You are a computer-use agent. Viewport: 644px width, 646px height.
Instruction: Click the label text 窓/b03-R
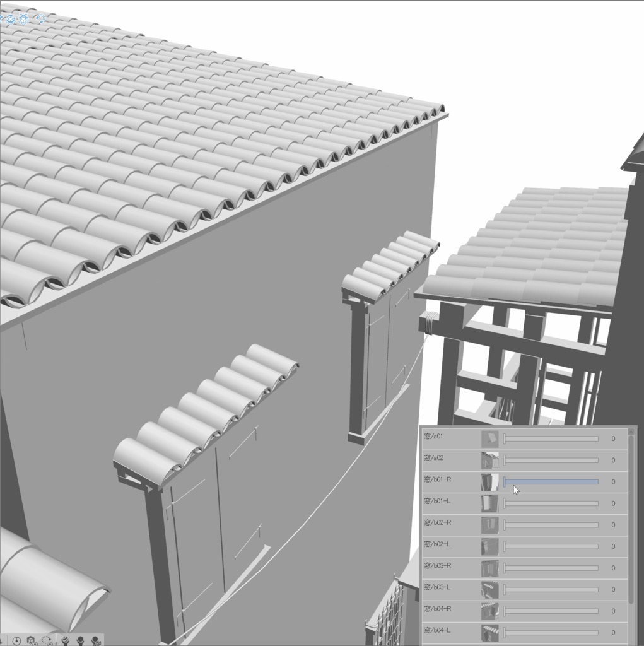pos(438,566)
